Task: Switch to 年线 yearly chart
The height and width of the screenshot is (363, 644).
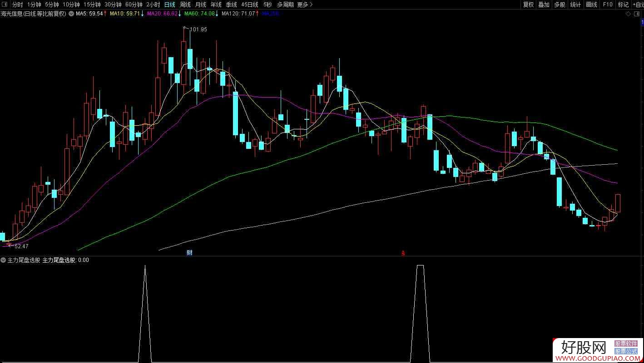Action: 216,5
